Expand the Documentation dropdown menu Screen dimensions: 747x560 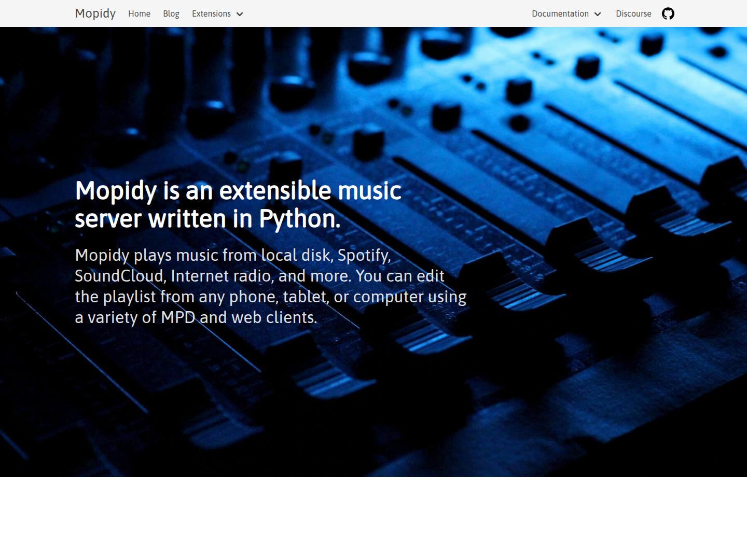[566, 13]
